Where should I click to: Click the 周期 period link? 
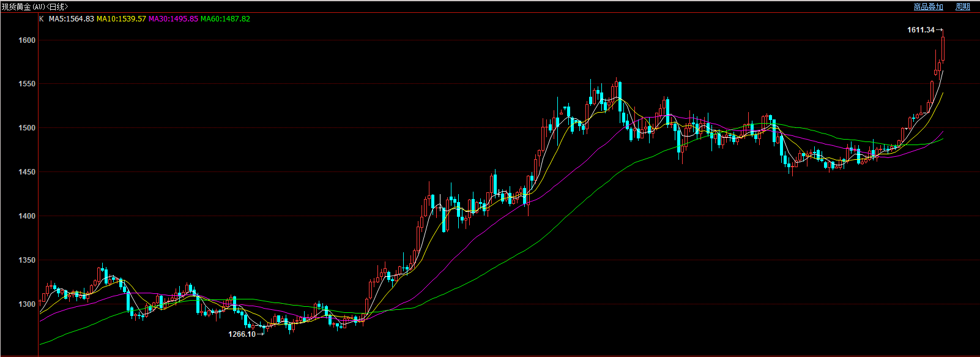point(962,7)
